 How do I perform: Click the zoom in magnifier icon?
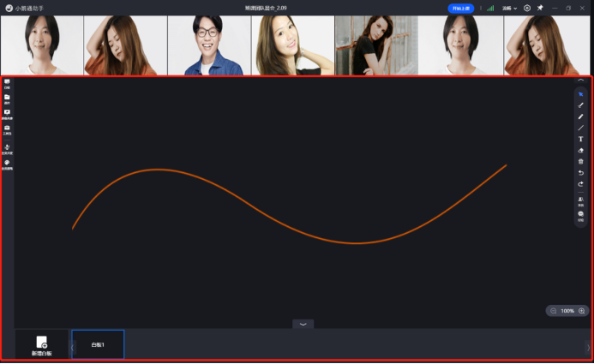(582, 311)
